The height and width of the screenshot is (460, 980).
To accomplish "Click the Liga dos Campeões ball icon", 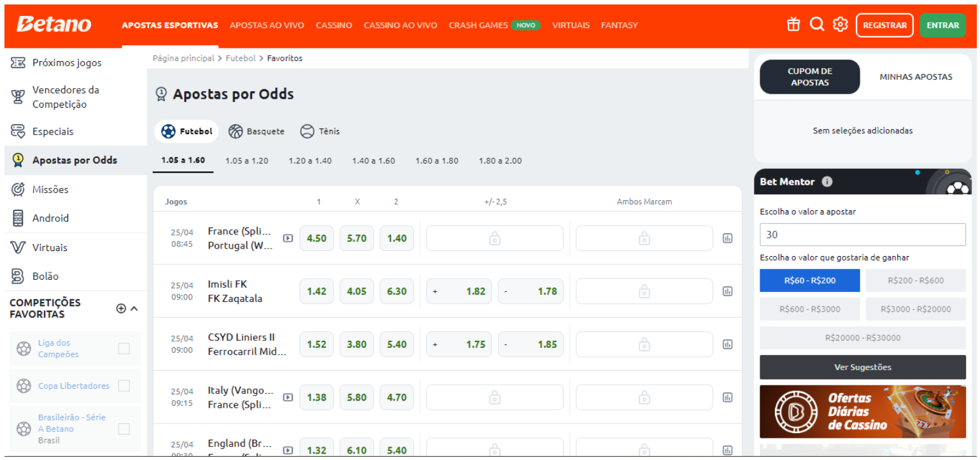I will click(24, 349).
